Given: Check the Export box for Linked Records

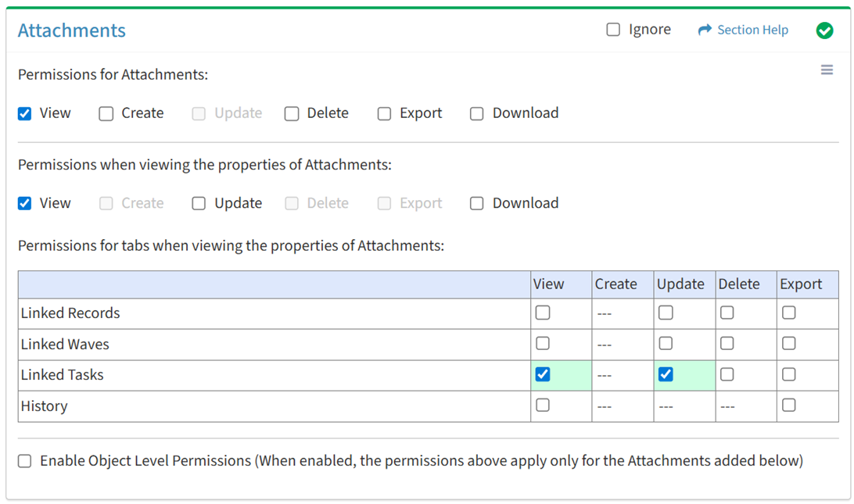Looking at the screenshot, I should (788, 313).
